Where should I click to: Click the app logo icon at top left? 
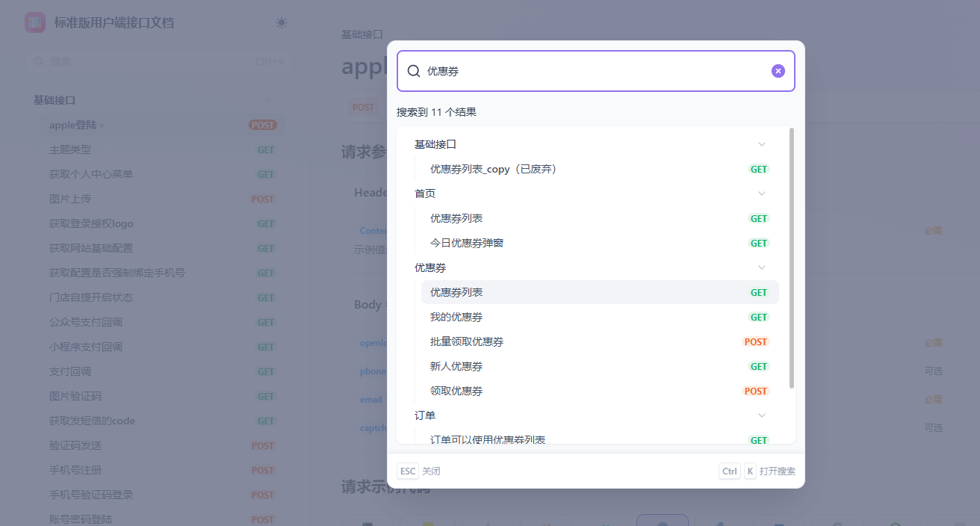point(35,22)
